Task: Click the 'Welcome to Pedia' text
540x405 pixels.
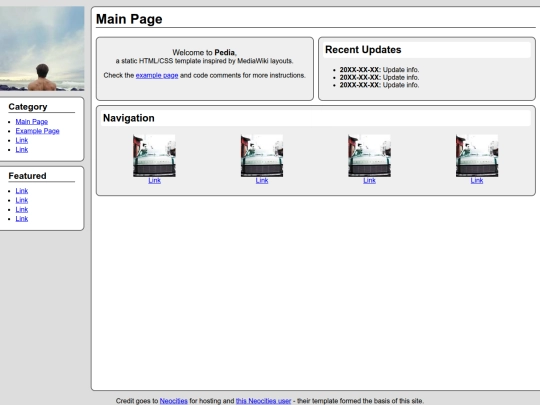Action: pyautogui.click(x=205, y=52)
